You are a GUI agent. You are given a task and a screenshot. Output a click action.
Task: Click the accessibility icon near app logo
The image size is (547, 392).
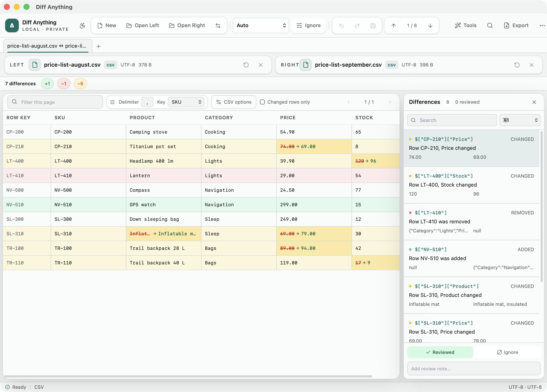point(82,26)
